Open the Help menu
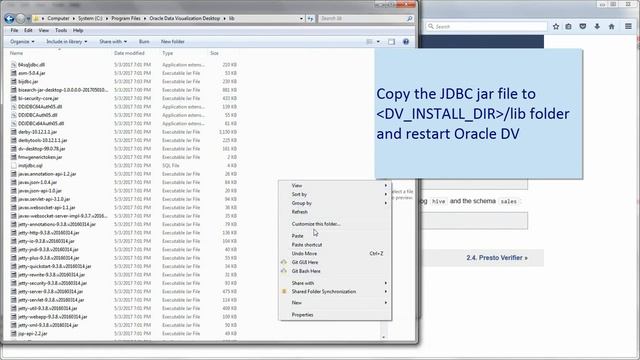 [x=78, y=30]
